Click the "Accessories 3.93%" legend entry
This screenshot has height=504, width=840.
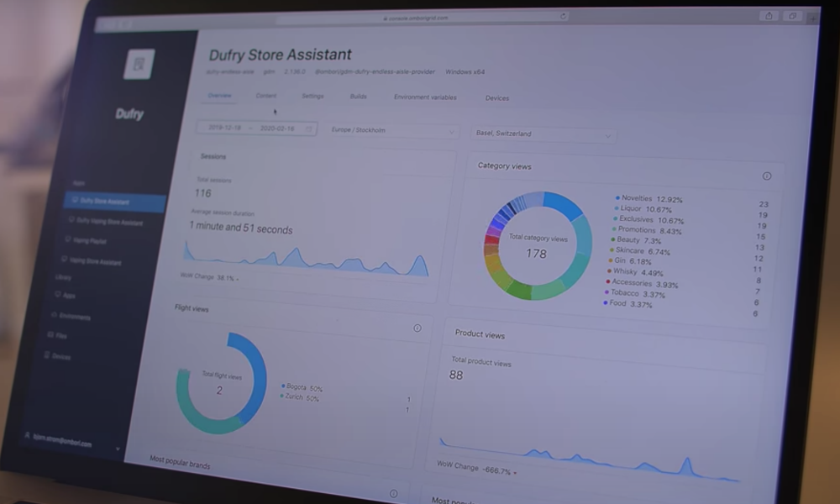[x=643, y=283]
